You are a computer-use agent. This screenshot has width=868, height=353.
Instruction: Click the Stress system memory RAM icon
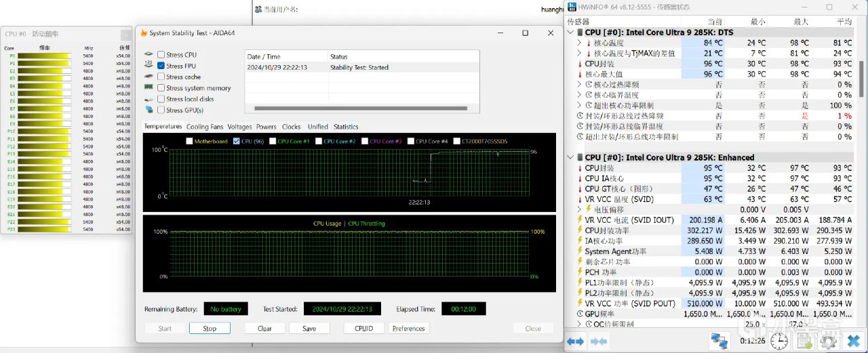click(149, 88)
